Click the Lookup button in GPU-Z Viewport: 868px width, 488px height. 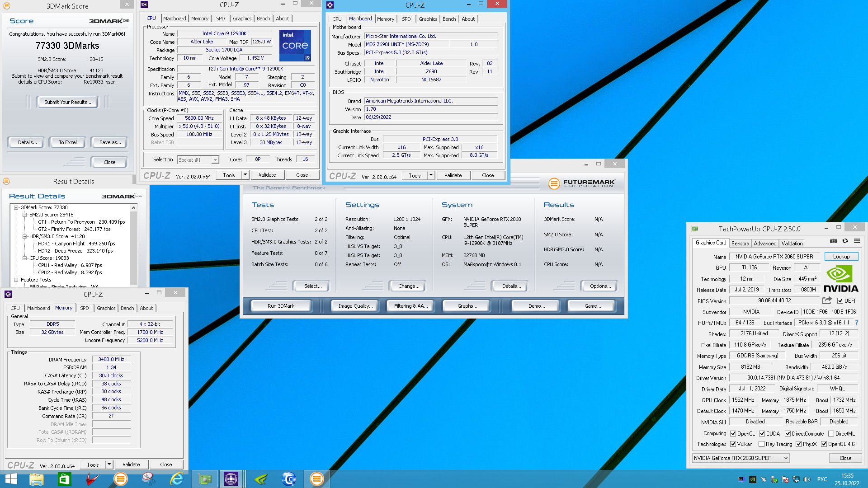(x=841, y=257)
